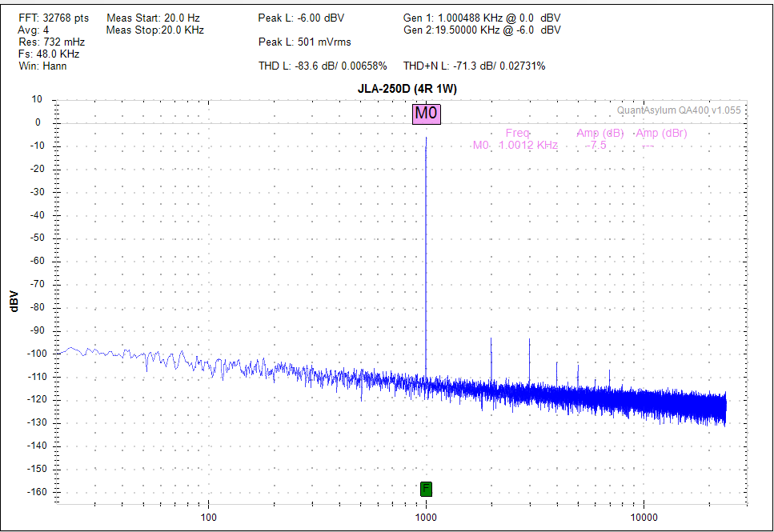Click the -7.5 marker amplitude value

[x=596, y=145]
